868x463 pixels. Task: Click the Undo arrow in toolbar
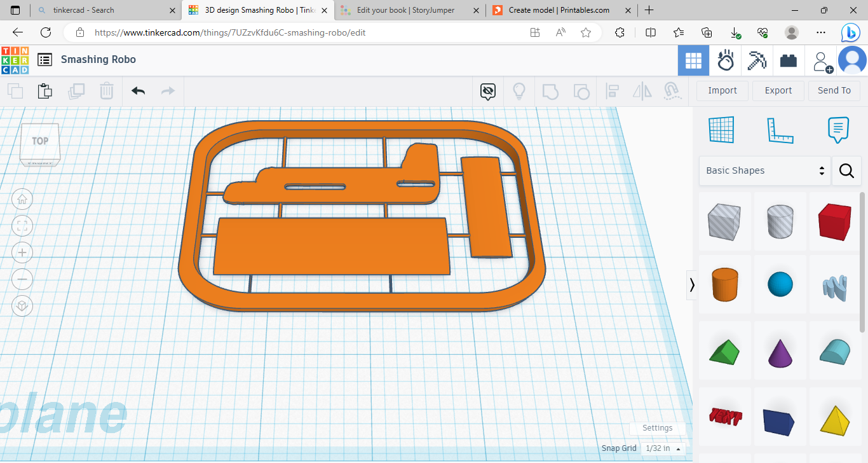[138, 91]
